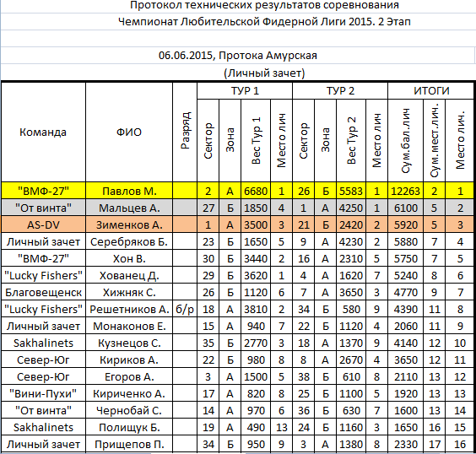The image size is (476, 454).
Task: Click the name cell Кузнецов С.
Action: click(129, 343)
